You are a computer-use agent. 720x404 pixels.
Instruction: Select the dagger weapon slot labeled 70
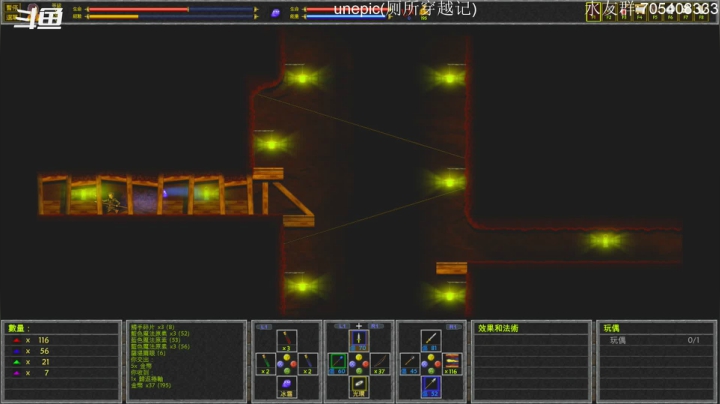tap(359, 341)
